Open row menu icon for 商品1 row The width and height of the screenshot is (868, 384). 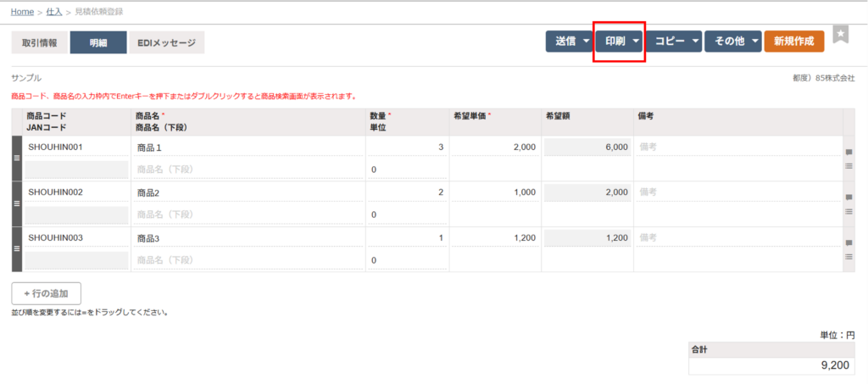coord(849,166)
